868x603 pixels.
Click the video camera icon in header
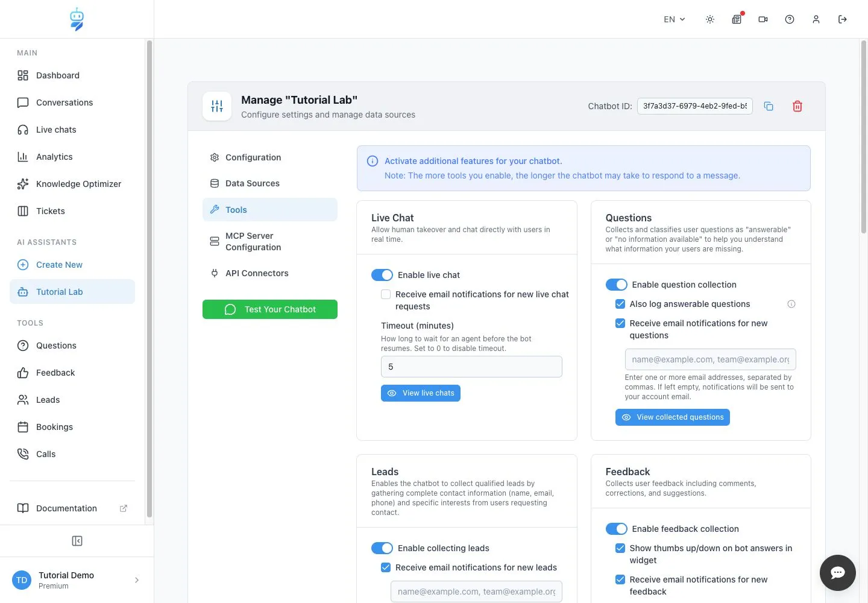click(x=763, y=19)
